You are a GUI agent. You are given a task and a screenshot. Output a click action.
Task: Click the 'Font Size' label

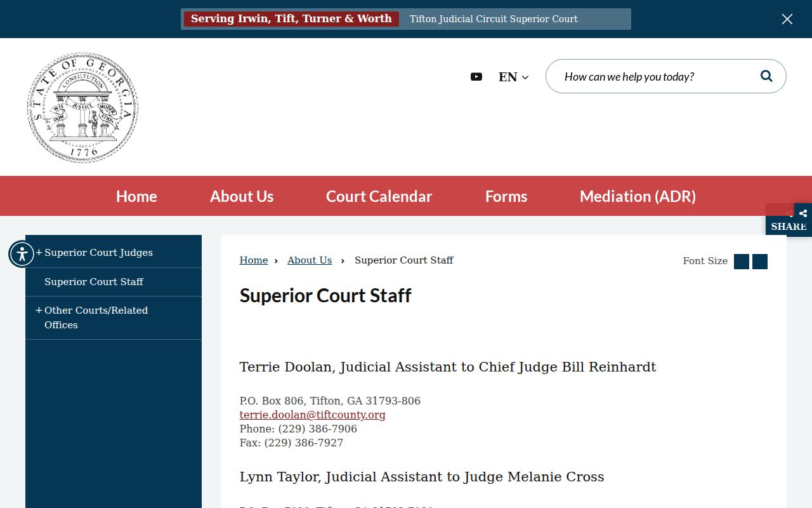point(705,261)
